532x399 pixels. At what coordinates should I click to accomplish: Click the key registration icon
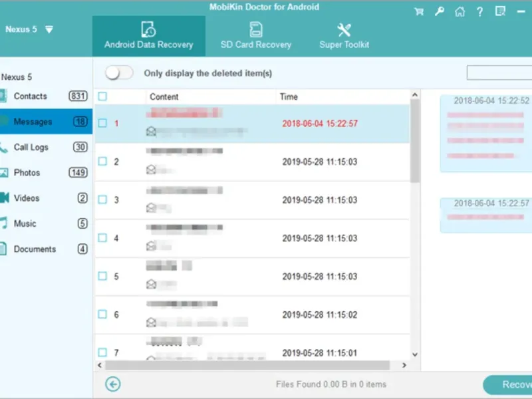(x=440, y=12)
